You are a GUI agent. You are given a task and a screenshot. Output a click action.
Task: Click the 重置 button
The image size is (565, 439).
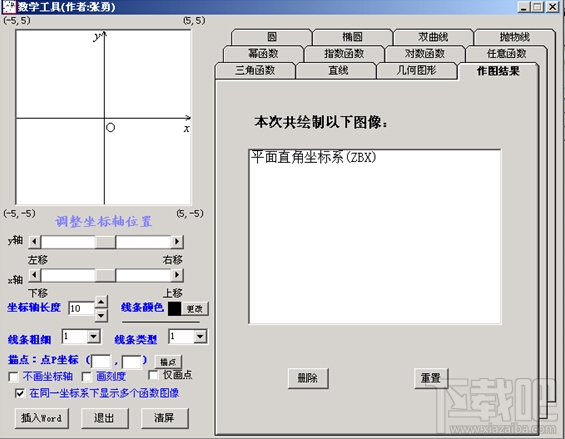pos(431,378)
